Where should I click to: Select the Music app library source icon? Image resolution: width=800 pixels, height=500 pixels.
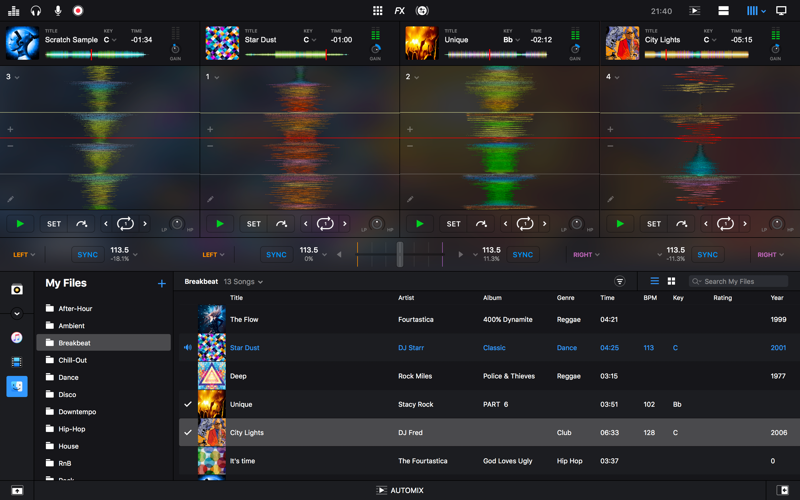coord(17,337)
